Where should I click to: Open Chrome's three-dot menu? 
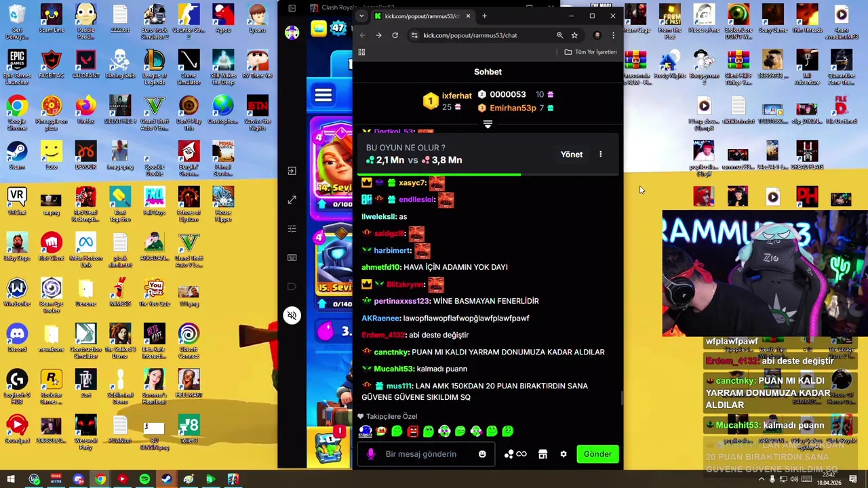[613, 35]
